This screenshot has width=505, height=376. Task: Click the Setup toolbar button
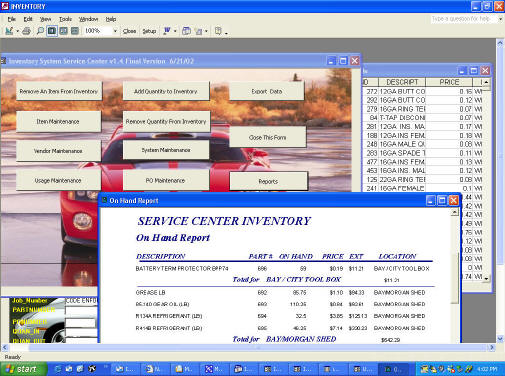[149, 31]
